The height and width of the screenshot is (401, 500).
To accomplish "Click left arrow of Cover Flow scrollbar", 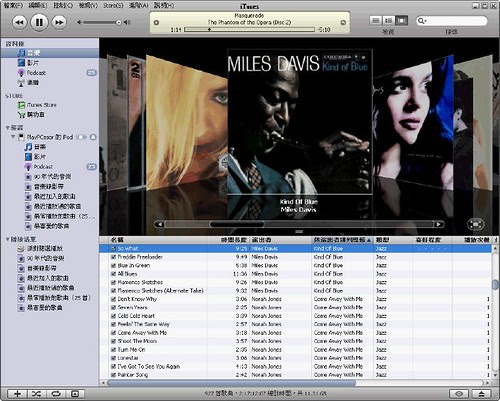I will [x=160, y=224].
